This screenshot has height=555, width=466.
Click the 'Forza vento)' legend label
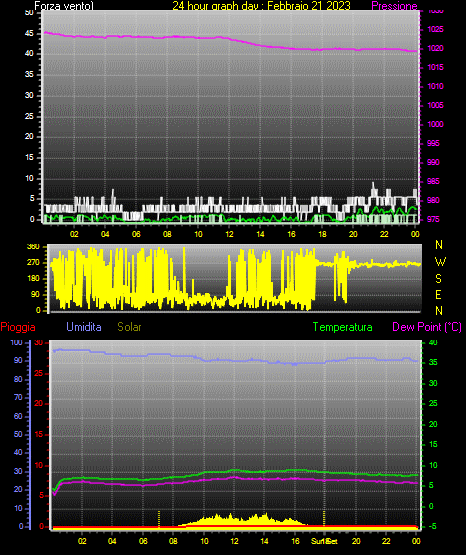[64, 6]
